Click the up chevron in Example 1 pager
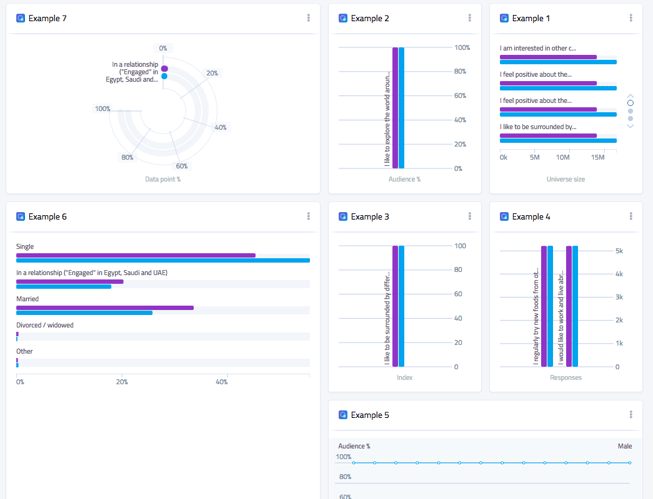653x499 pixels. [630, 95]
